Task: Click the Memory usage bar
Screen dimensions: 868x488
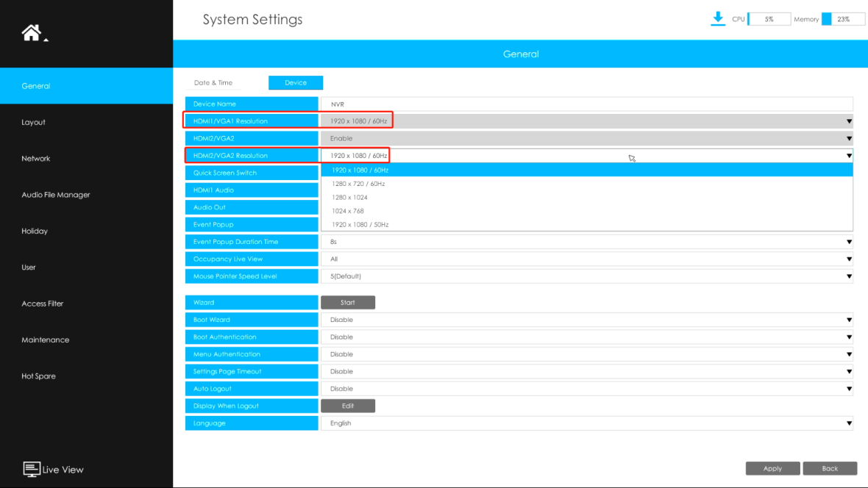Action: tap(843, 19)
